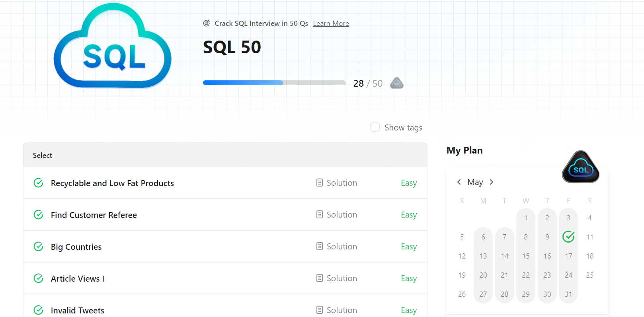Screen dimensions: 644x317
Task: Click solution document icon for Big Countries
Action: click(x=320, y=246)
